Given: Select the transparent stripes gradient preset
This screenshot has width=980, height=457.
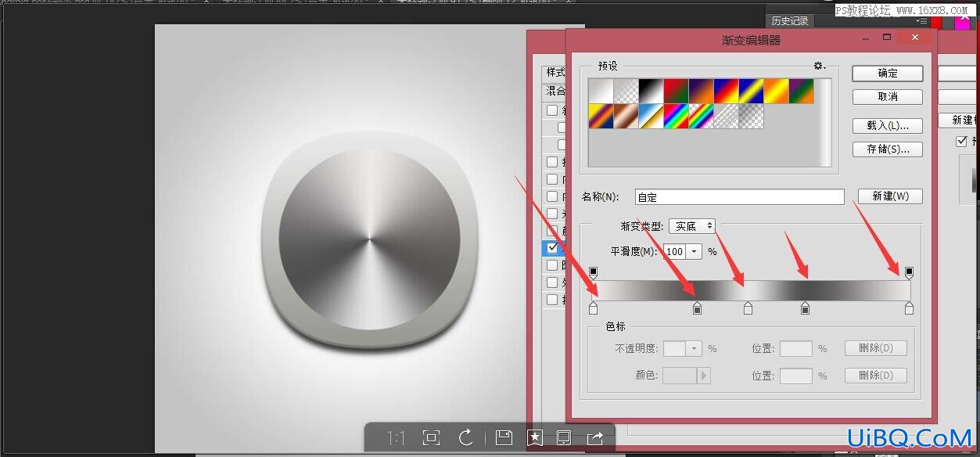Looking at the screenshot, I should [x=727, y=117].
